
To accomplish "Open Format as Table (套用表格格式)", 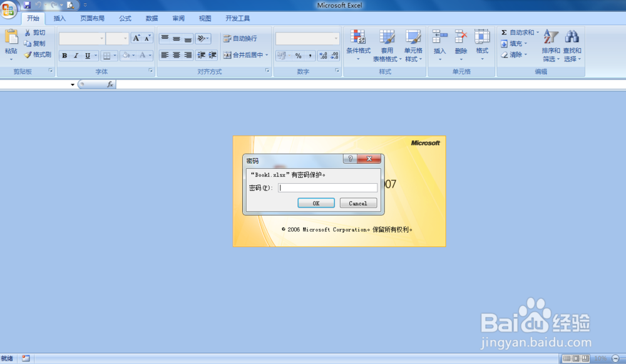I will click(x=387, y=45).
